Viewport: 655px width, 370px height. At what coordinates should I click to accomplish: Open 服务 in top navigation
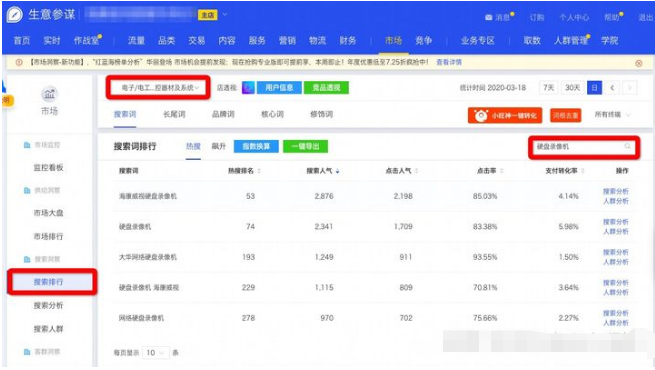click(x=257, y=41)
